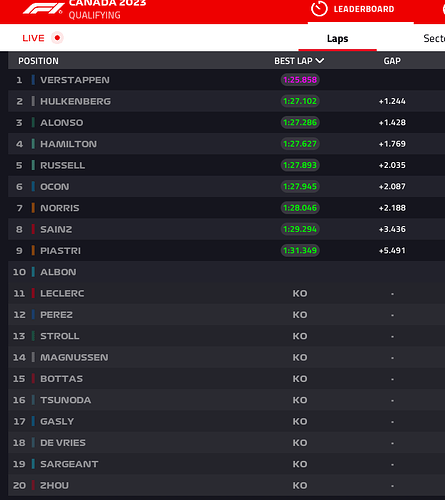Click the red LIVE indicator dot
Screen dimensions: 445x500
[x=57, y=38]
